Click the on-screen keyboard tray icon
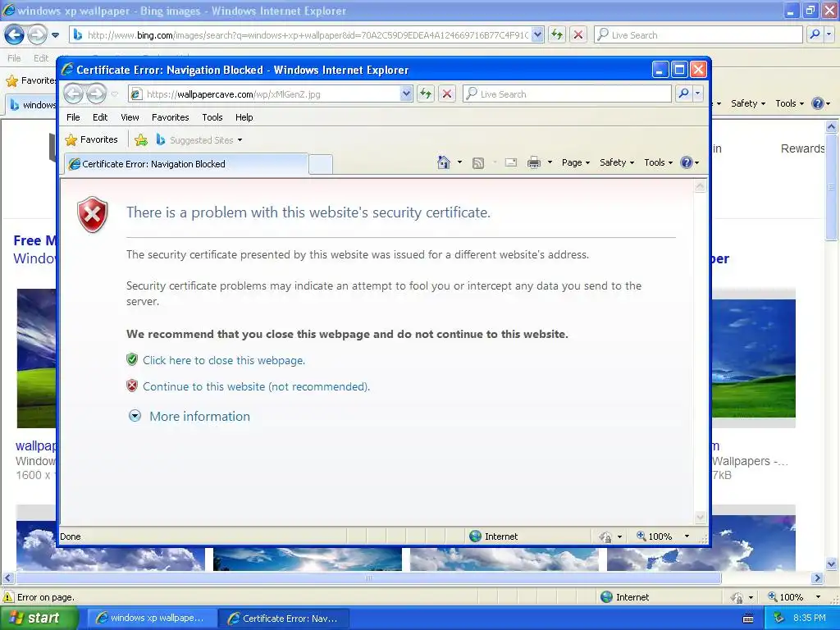The width and height of the screenshot is (840, 630). coord(748,619)
